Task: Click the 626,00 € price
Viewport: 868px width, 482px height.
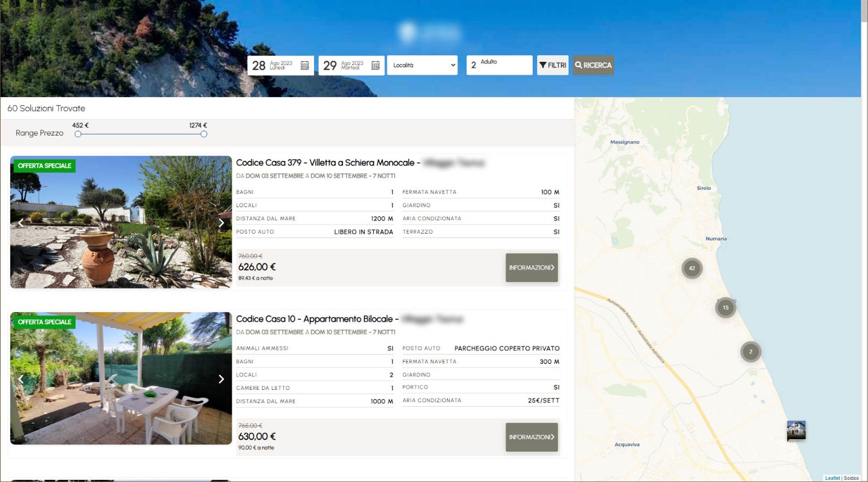Action: tap(257, 267)
